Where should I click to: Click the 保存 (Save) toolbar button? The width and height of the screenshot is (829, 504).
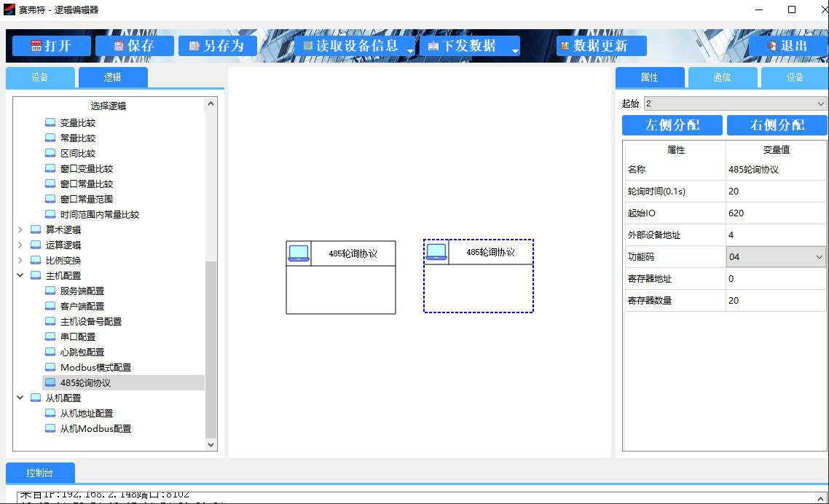click(134, 46)
